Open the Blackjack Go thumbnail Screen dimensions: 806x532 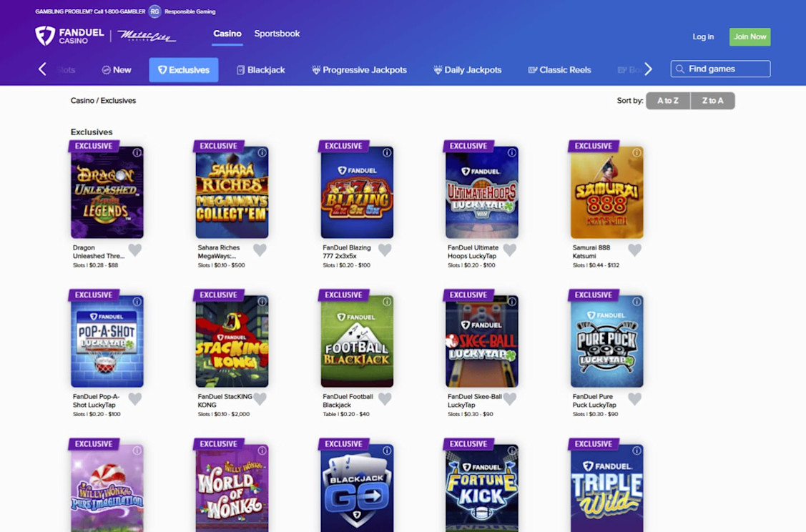(357, 488)
